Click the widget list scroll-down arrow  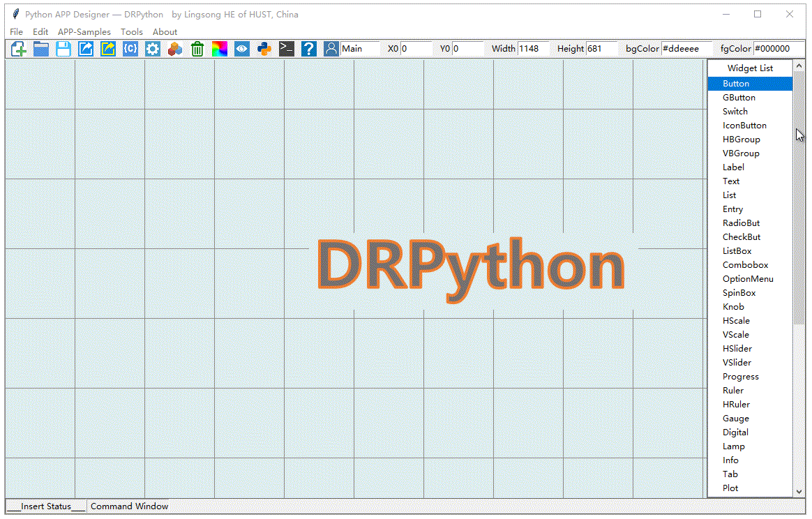click(x=799, y=492)
